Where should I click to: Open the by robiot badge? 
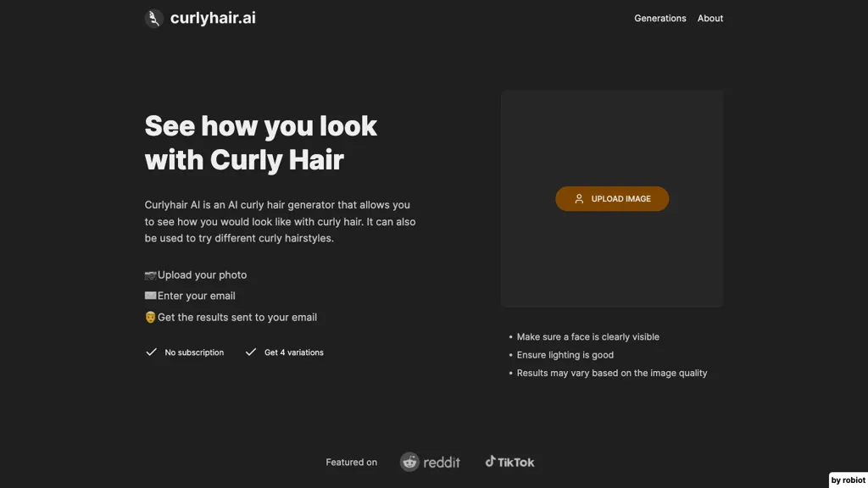tap(848, 480)
